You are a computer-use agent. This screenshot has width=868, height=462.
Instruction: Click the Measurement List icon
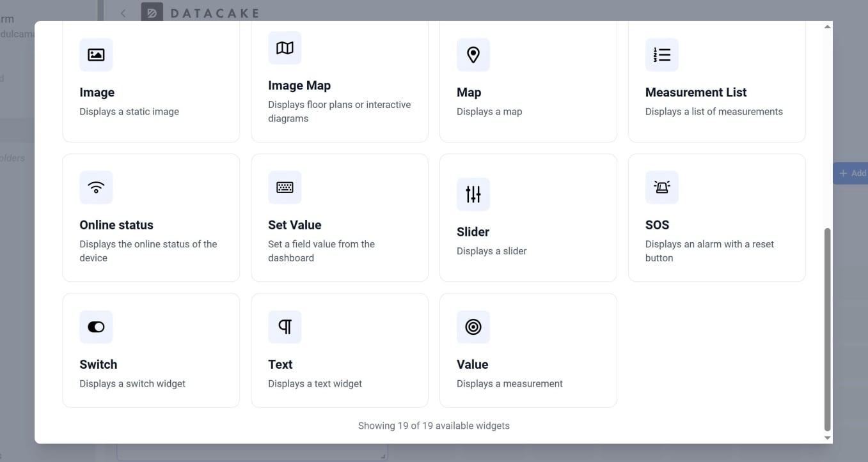[x=662, y=54]
